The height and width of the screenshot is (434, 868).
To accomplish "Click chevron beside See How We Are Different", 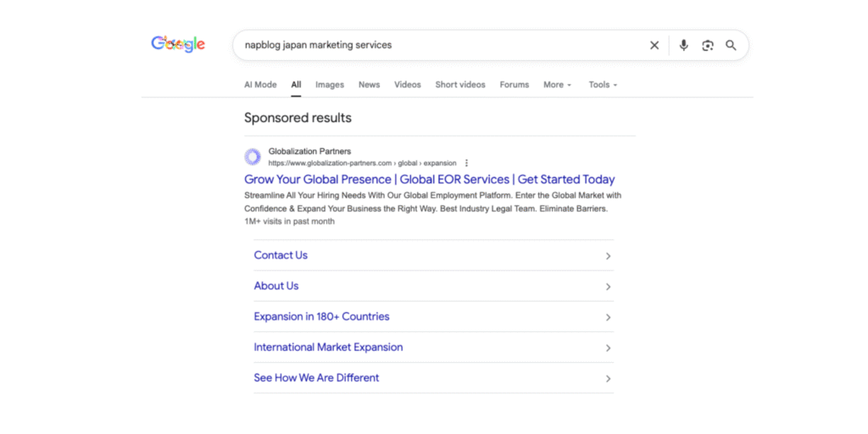I will (x=608, y=379).
